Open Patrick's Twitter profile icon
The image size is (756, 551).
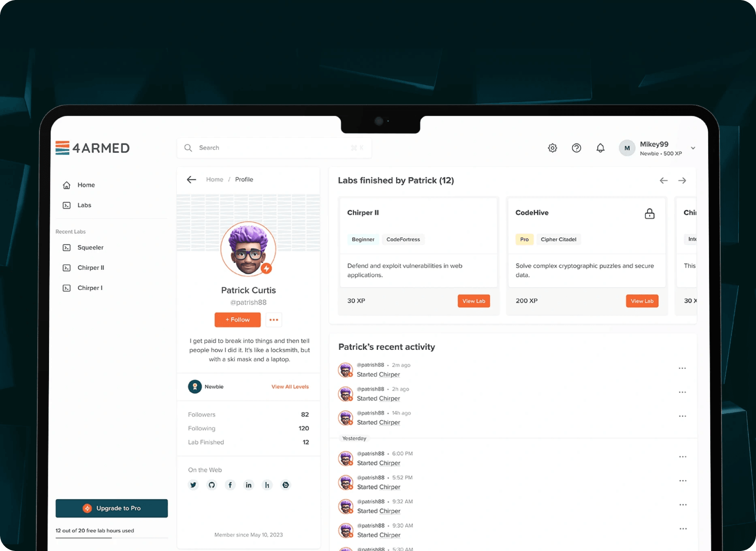(x=193, y=485)
